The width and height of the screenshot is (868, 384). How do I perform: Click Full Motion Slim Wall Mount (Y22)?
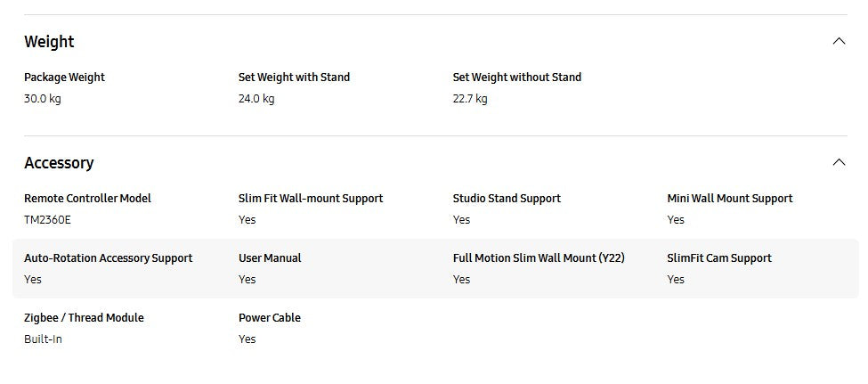point(538,258)
